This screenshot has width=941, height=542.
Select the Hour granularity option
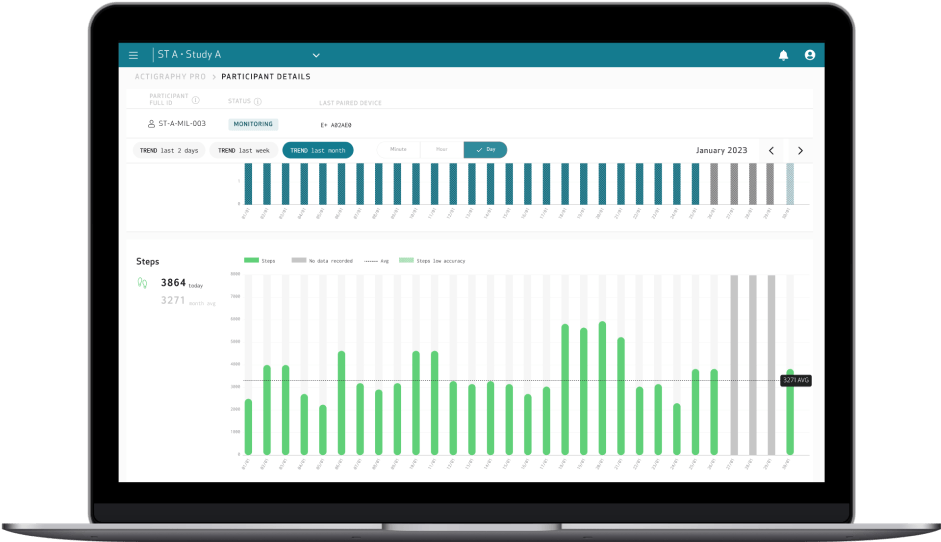tap(441, 149)
